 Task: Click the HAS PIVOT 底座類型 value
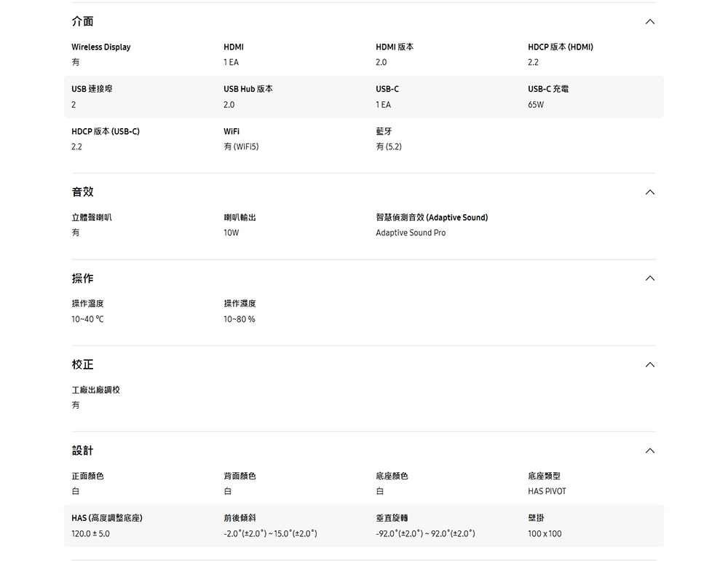point(547,490)
